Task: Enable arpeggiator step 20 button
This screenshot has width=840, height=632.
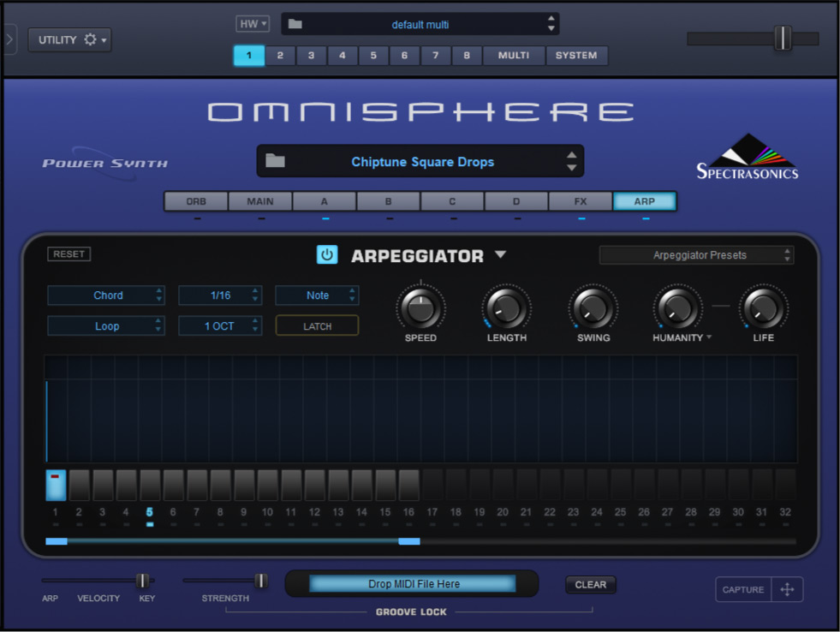Action: pos(503,485)
